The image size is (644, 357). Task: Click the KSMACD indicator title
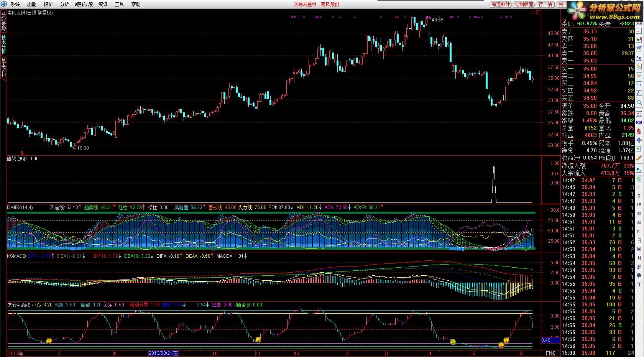coord(16,256)
